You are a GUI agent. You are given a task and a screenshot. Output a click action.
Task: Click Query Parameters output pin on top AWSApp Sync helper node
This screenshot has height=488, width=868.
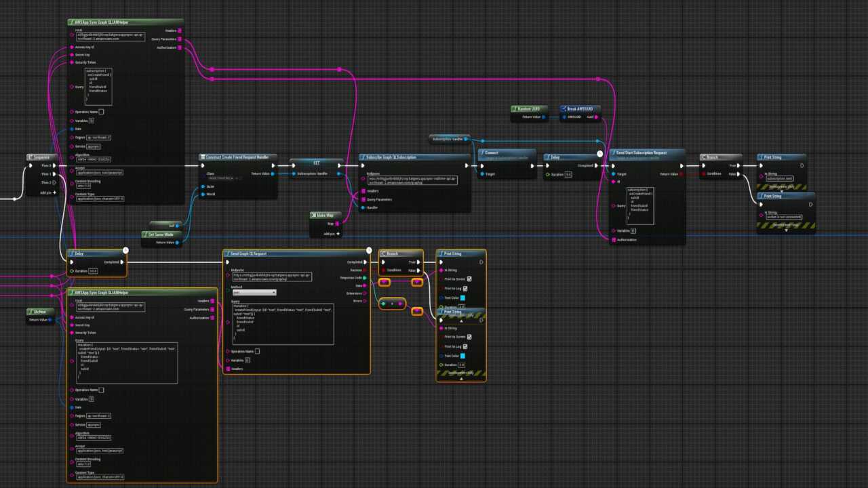(x=180, y=39)
